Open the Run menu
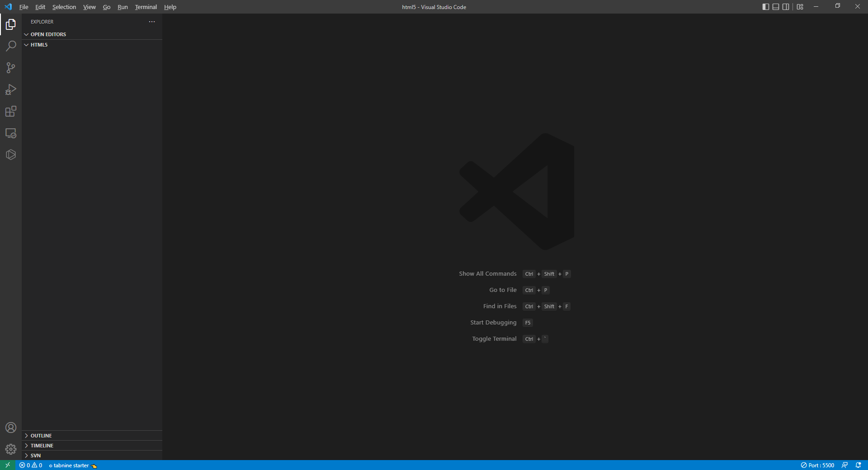The height and width of the screenshot is (470, 868). point(123,7)
